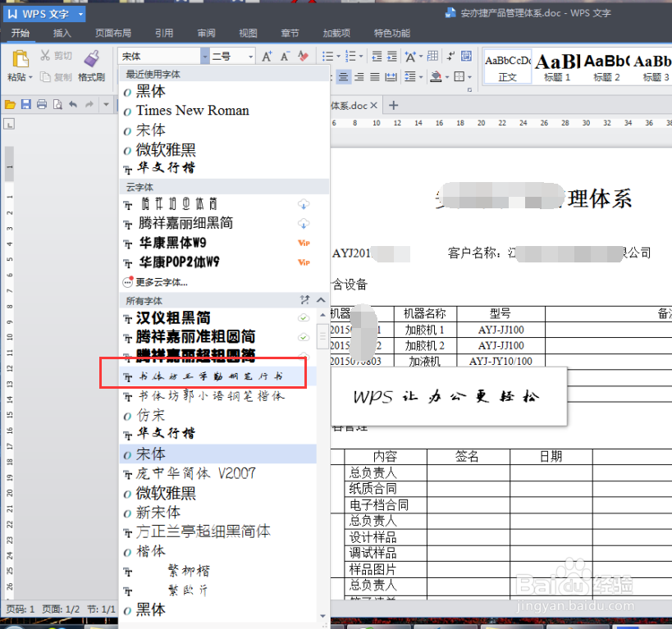The image size is (672, 629).
Task: Click the Print preview icon
Action: (x=57, y=104)
